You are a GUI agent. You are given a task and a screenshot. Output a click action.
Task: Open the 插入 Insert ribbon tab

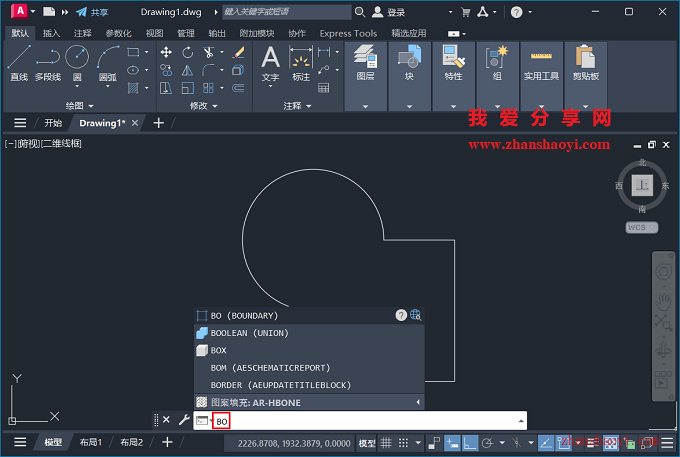(51, 33)
